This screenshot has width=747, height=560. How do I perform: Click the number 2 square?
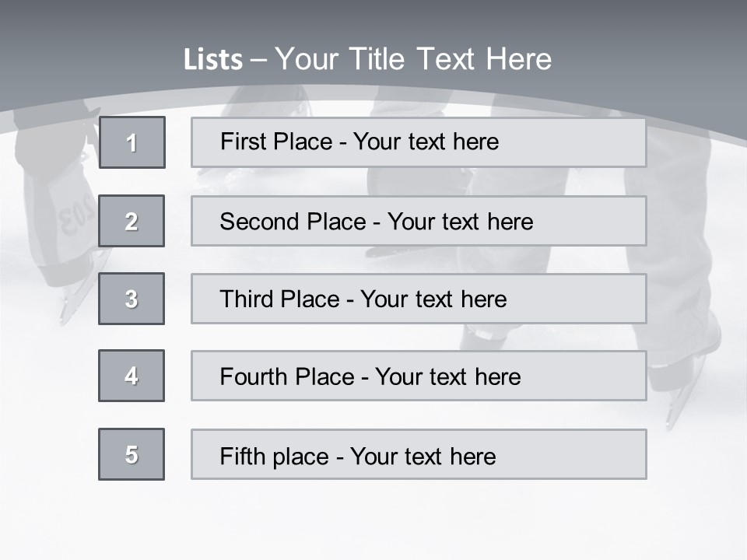132,221
